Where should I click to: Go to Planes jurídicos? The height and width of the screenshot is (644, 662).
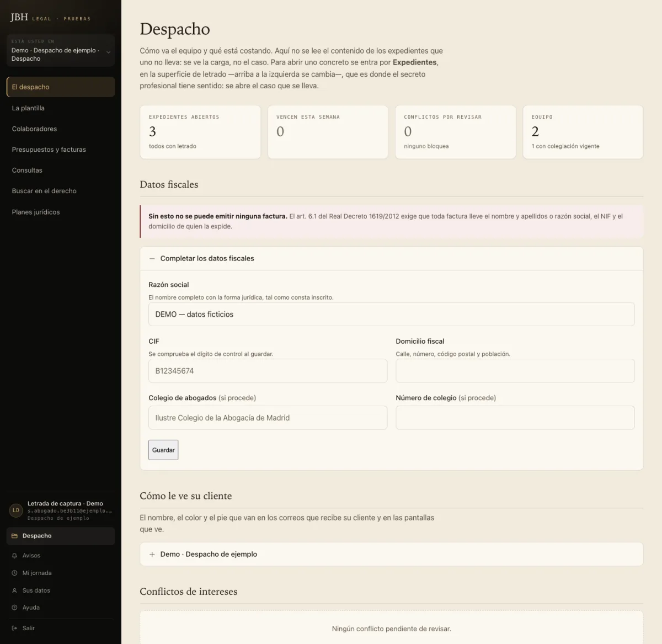61,212
